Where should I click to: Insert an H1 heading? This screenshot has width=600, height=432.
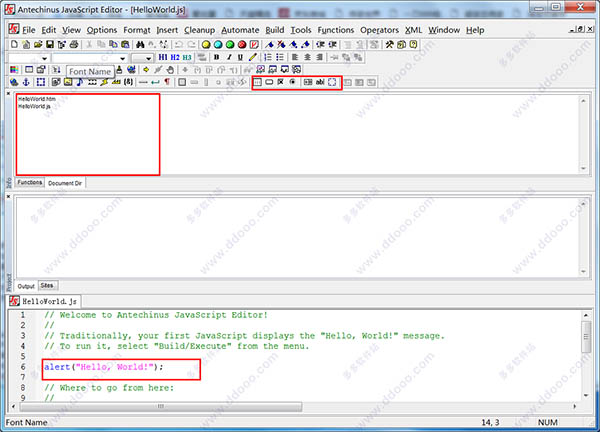click(163, 57)
